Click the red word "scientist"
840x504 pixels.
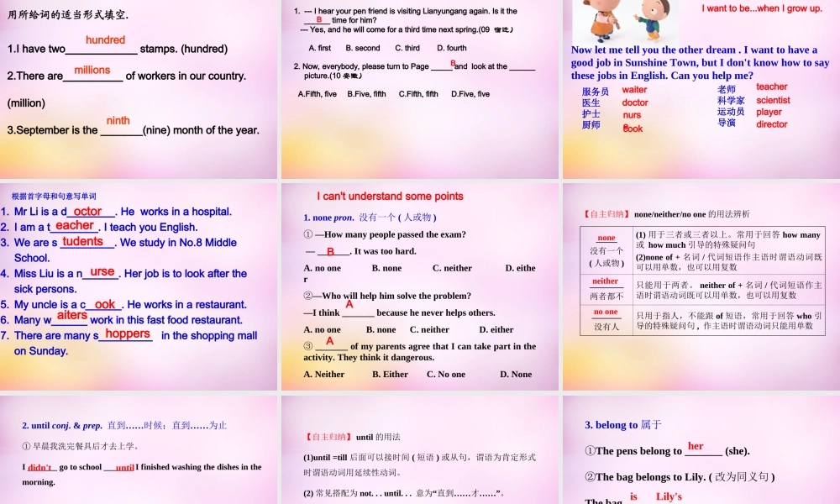(x=773, y=101)
